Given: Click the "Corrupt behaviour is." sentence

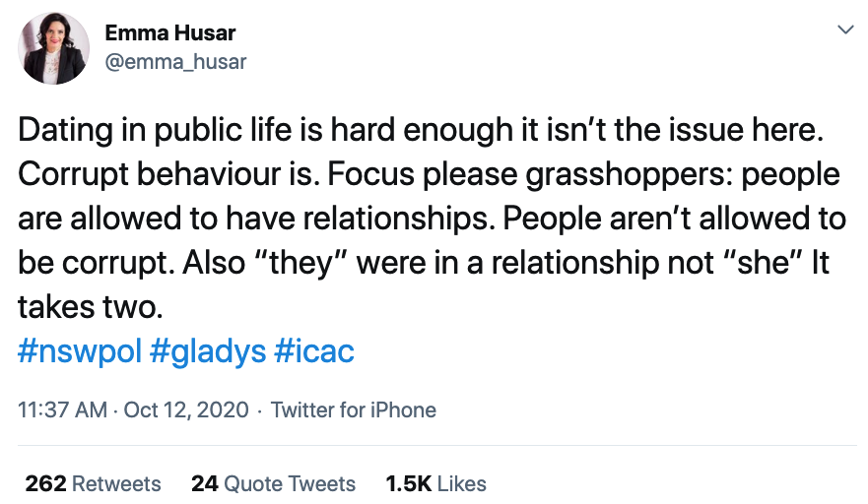Looking at the screenshot, I should coord(174,174).
